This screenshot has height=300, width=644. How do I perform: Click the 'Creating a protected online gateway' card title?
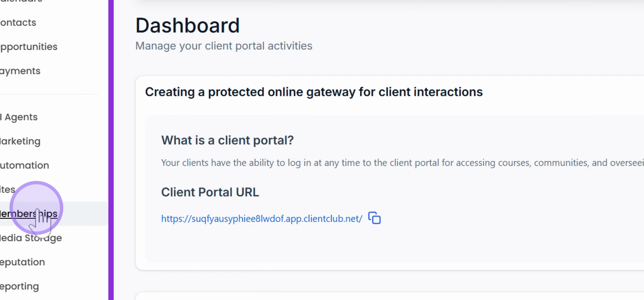point(314,92)
